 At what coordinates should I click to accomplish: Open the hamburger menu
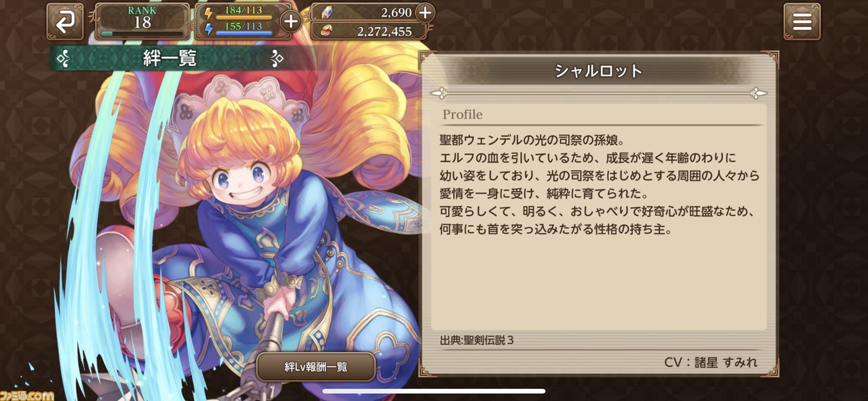tap(802, 22)
